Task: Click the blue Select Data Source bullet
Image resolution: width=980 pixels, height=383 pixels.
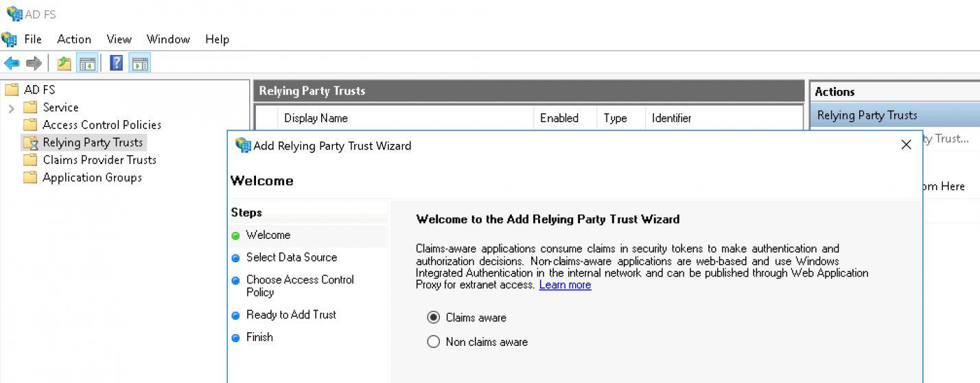Action: point(236,258)
